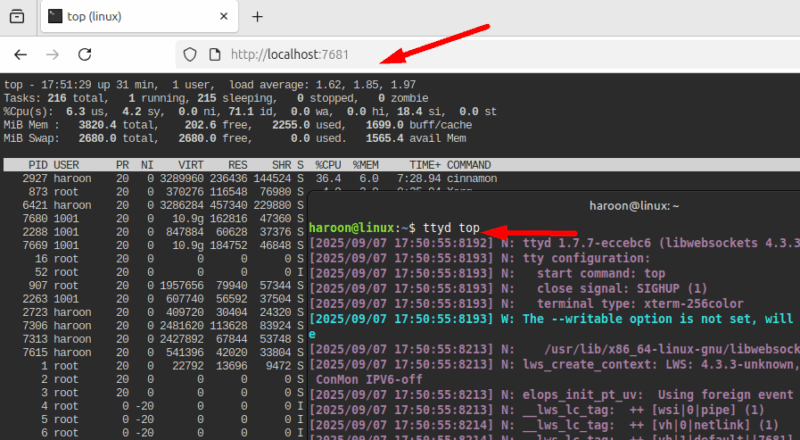Viewport: 800px width, 440px height.
Task: Open the Firefox View tab list icon
Action: click(x=17, y=16)
